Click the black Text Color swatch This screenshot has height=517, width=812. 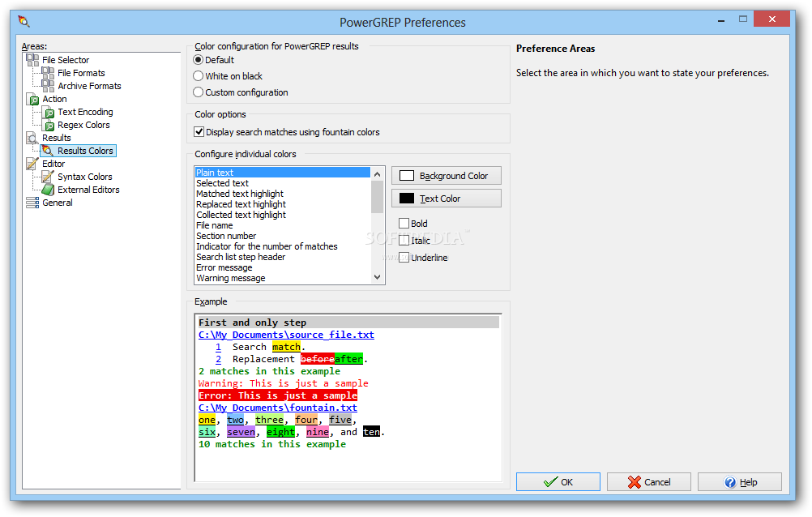[407, 199]
